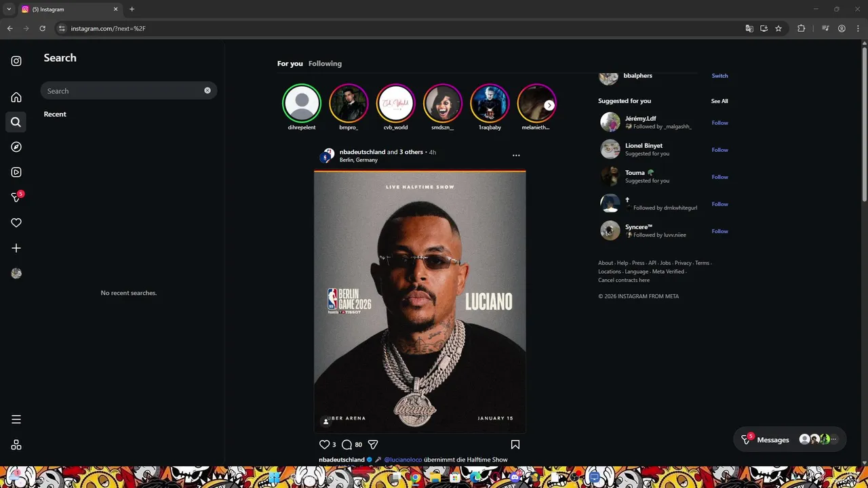Click the address bar URL
This screenshot has width=868, height=488.
tap(108, 28)
